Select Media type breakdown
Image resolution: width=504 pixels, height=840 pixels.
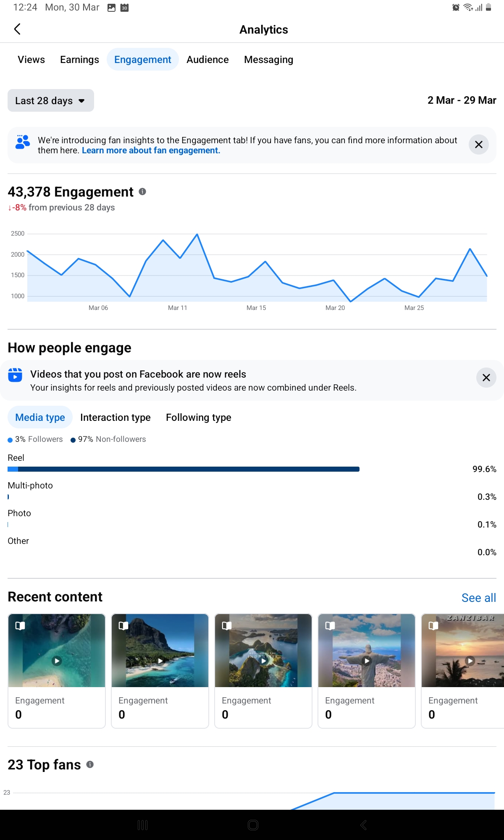(x=40, y=417)
